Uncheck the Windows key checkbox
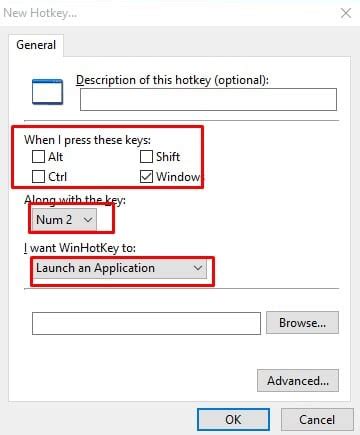The width and height of the screenshot is (360, 435). click(146, 177)
